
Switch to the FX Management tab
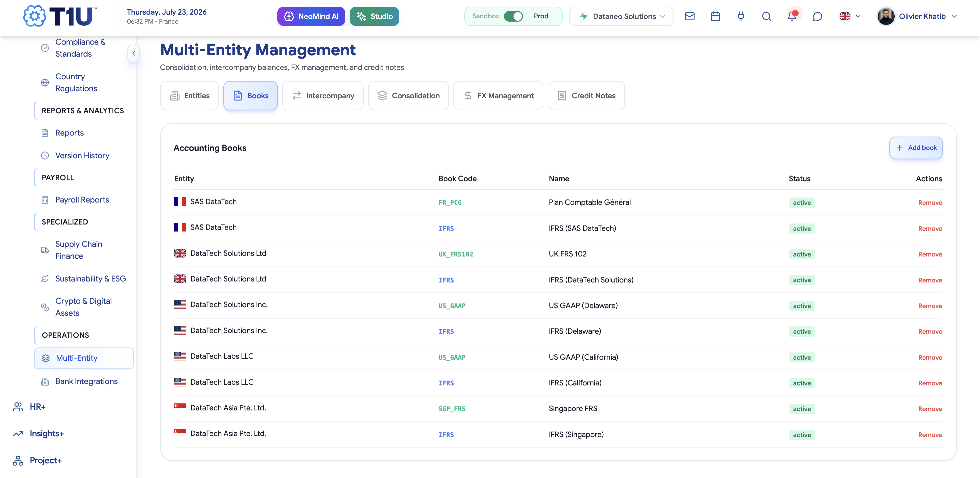tap(498, 96)
